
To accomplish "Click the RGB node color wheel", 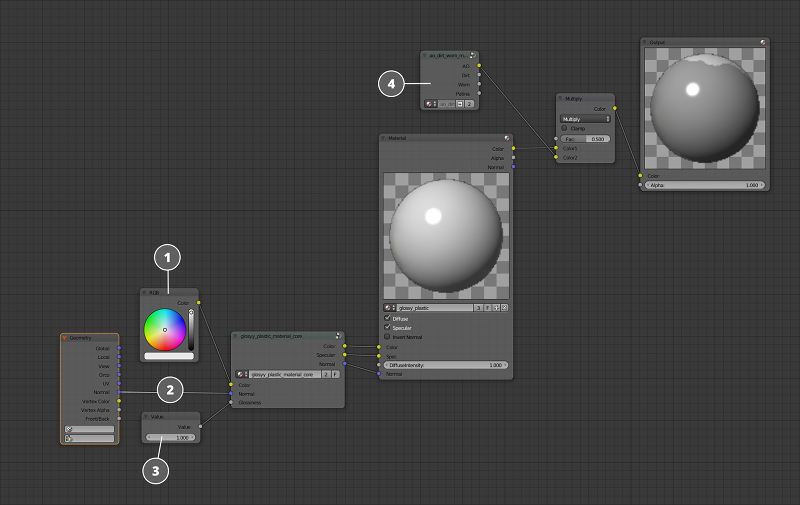I will [165, 329].
